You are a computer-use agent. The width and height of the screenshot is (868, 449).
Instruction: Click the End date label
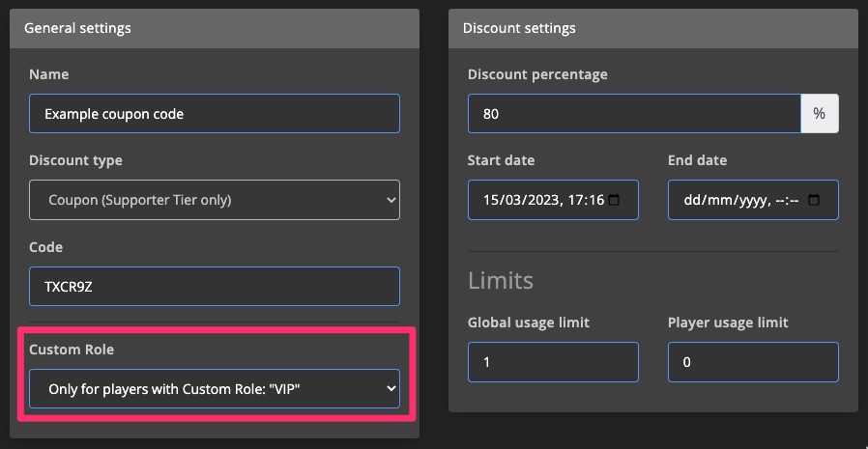pyautogui.click(x=697, y=160)
